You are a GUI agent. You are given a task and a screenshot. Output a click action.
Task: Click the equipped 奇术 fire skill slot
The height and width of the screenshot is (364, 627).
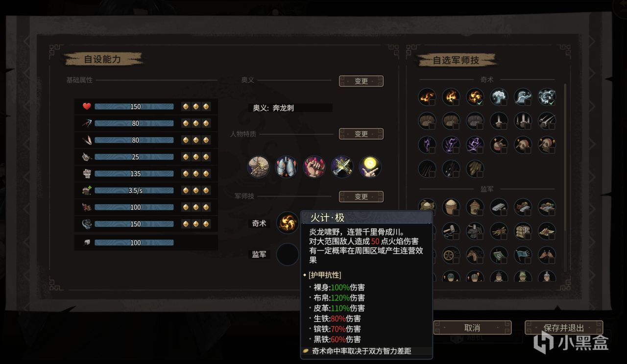click(288, 223)
